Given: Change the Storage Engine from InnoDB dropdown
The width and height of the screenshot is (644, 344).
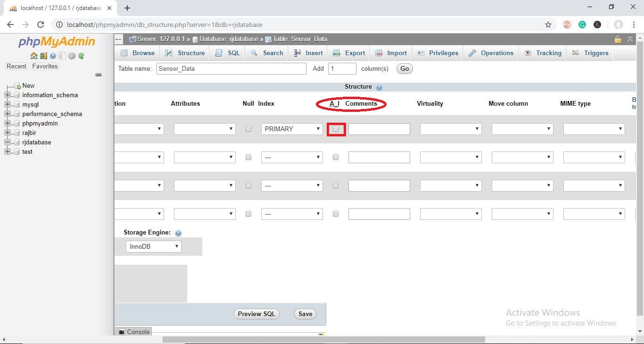Looking at the screenshot, I should tap(153, 246).
